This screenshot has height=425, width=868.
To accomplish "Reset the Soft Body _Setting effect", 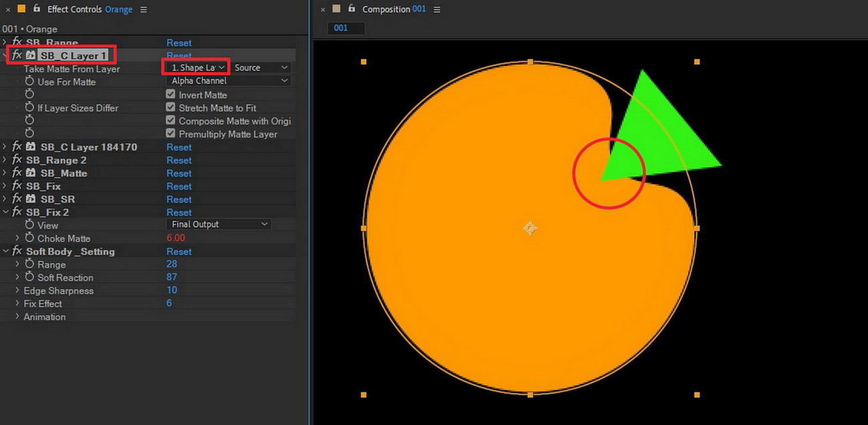I will (179, 252).
